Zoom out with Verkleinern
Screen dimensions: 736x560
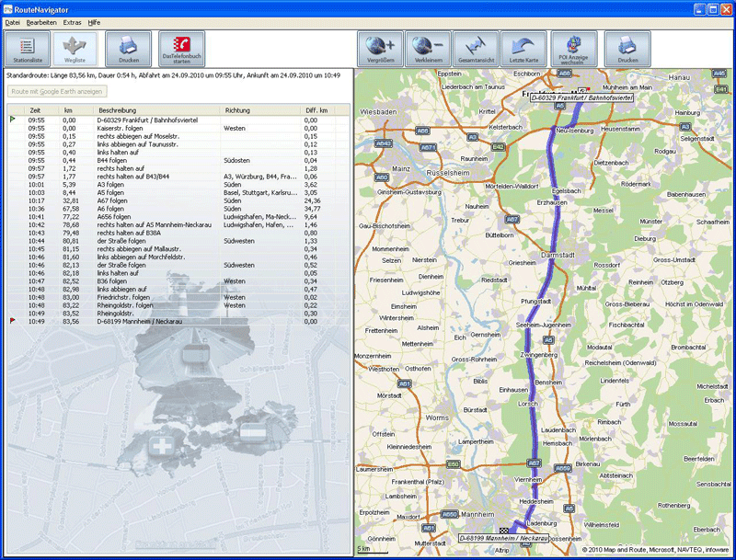click(428, 49)
